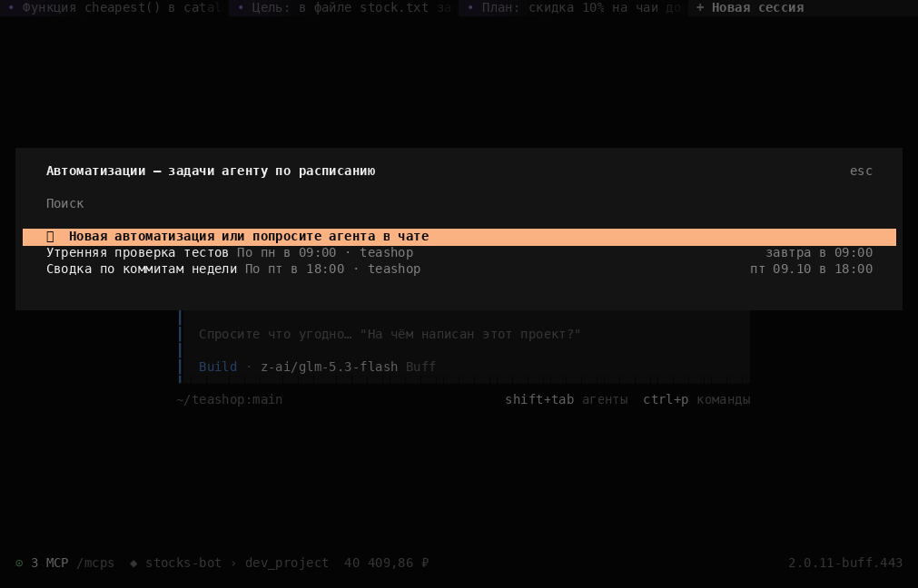The width and height of the screenshot is (918, 588).
Task: Focus the "Спросите что угодно…" prompt field
Action: [x=390, y=334]
